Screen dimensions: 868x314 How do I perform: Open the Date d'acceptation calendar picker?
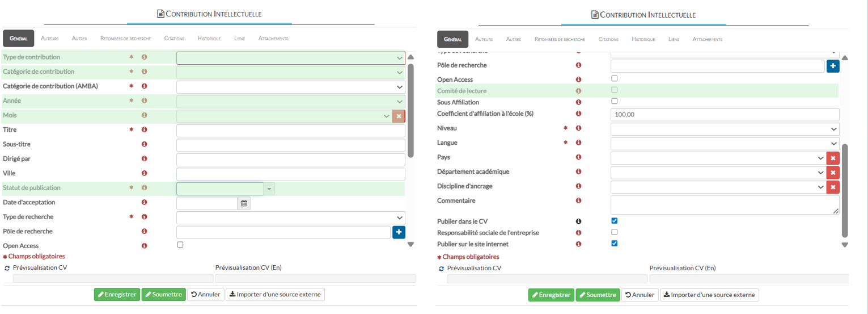(244, 203)
